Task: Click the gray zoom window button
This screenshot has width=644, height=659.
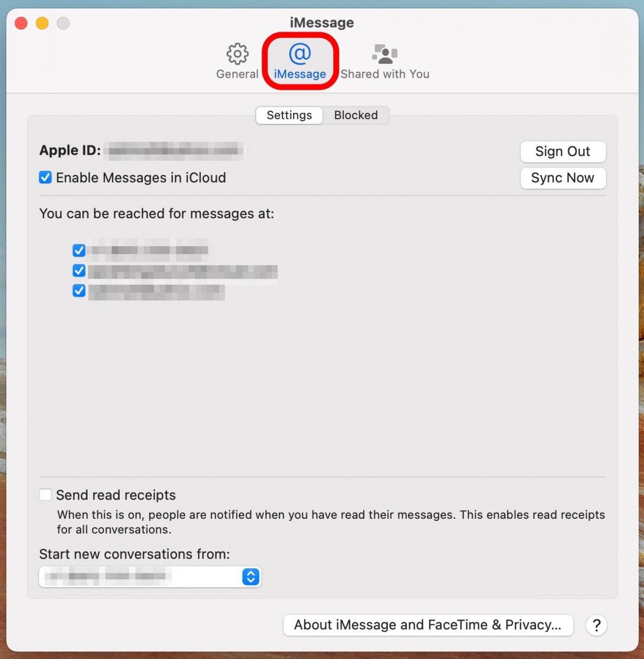Action: point(63,23)
